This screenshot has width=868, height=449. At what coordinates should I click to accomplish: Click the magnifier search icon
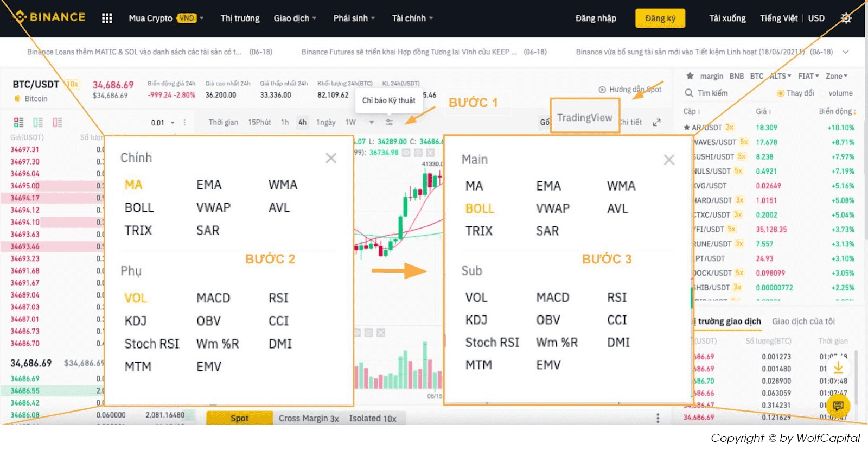pyautogui.click(x=689, y=93)
